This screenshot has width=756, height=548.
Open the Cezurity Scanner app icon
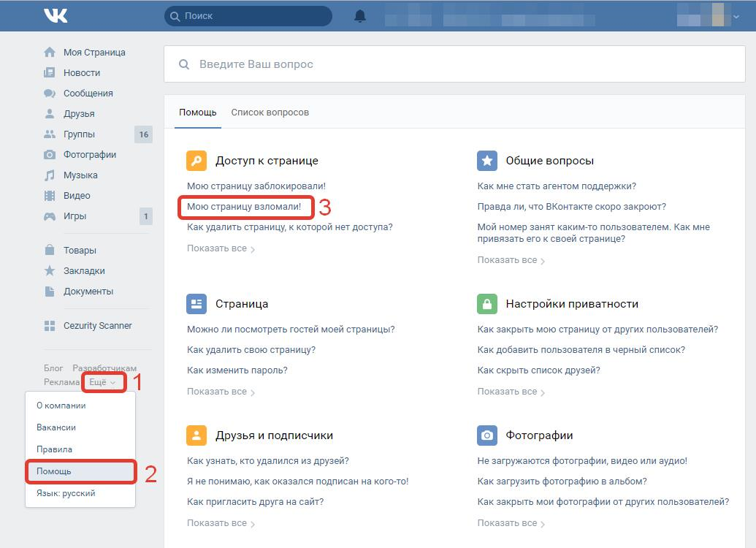[x=50, y=326]
